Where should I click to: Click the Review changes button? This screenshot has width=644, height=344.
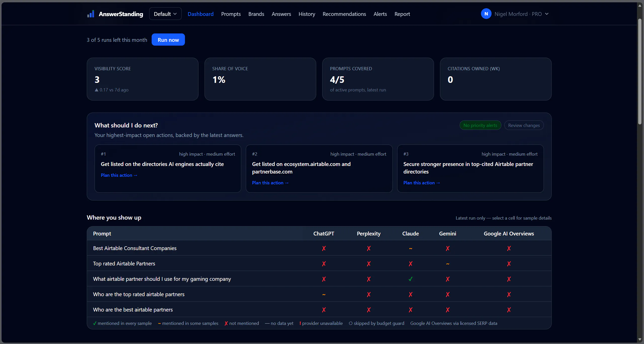pos(524,125)
